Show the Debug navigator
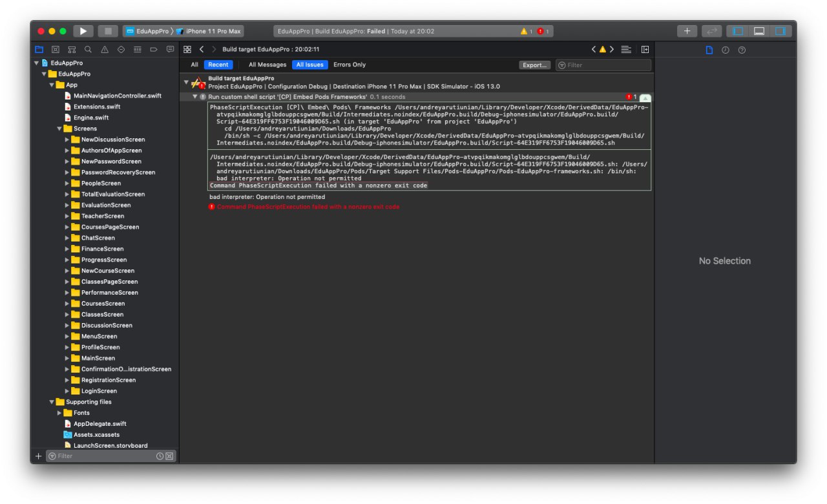The image size is (827, 504). (x=138, y=49)
